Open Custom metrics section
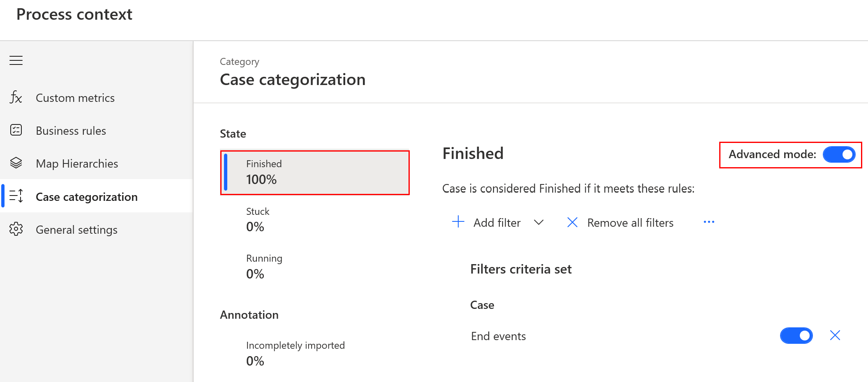The height and width of the screenshot is (382, 868). pos(75,98)
